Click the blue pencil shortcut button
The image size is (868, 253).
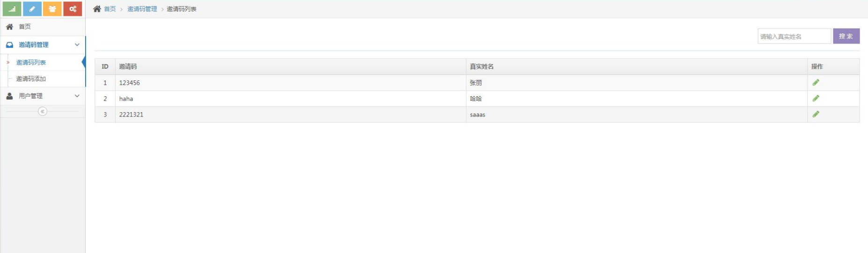[32, 9]
